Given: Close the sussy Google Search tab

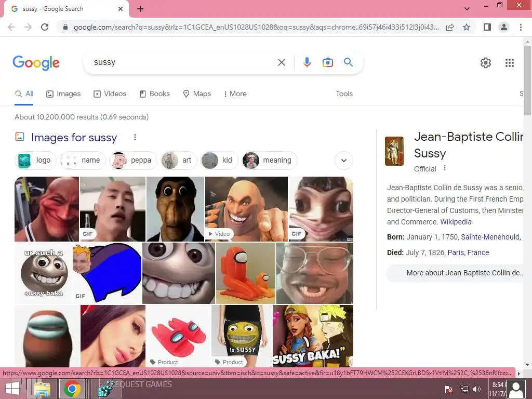Looking at the screenshot, I should tap(121, 9).
